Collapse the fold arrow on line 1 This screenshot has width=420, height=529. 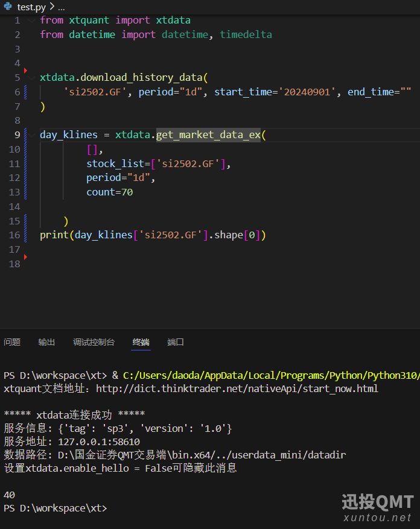coord(32,21)
